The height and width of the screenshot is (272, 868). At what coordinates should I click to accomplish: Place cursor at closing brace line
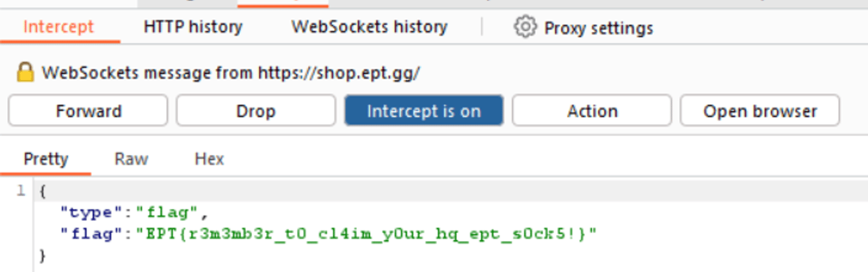point(42,256)
